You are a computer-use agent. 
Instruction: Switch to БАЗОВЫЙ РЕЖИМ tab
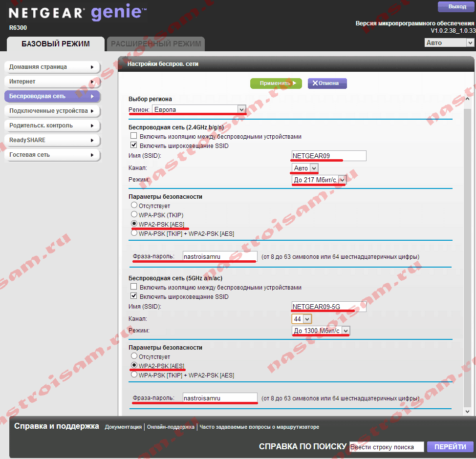pyautogui.click(x=56, y=44)
